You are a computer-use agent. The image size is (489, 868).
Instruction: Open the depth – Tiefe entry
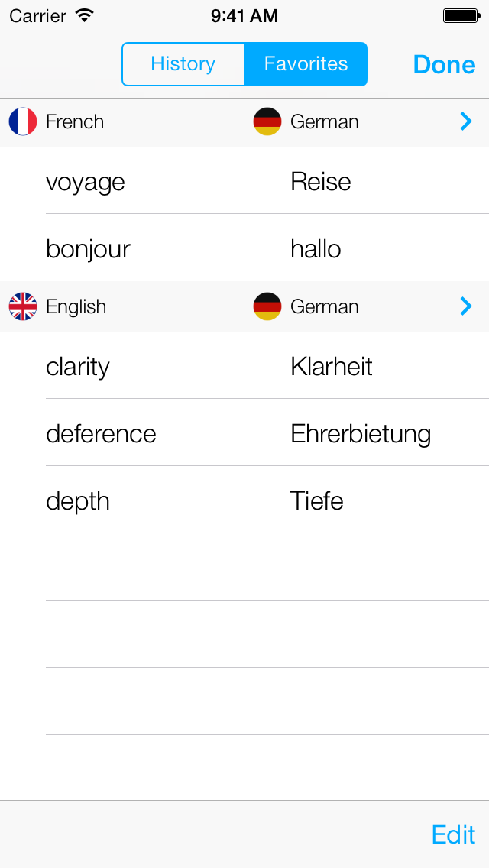pyautogui.click(x=244, y=500)
